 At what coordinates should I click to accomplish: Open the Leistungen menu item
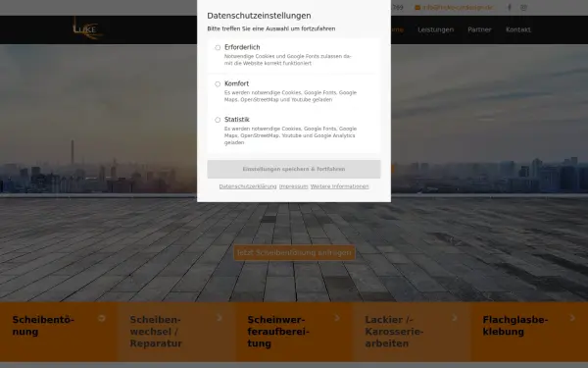(436, 29)
